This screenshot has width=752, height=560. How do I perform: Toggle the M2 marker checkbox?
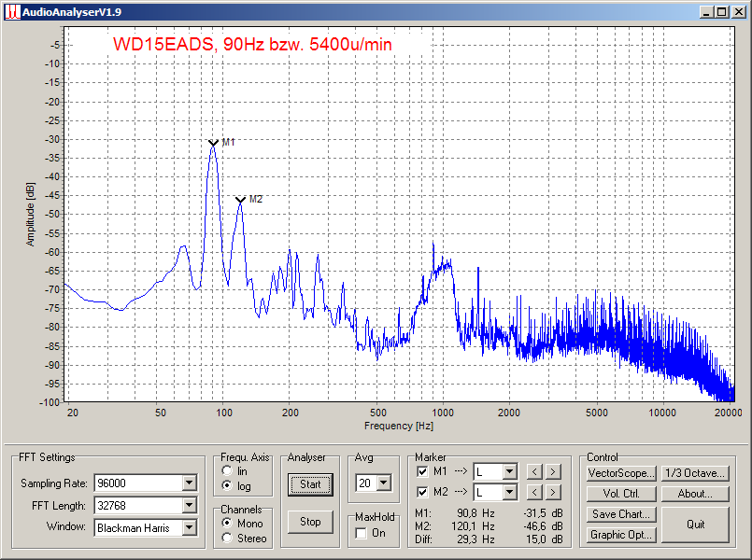point(422,492)
